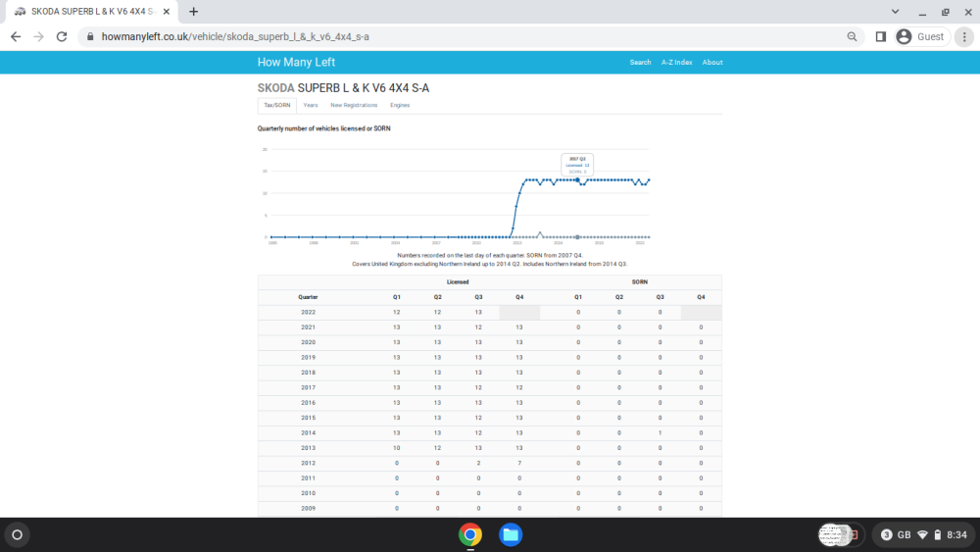The image size is (980, 552).
Task: Click the 2012 row label
Action: (308, 463)
